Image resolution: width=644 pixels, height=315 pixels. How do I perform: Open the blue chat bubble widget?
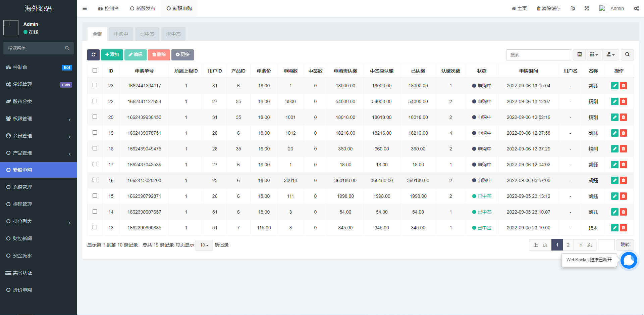[629, 260]
